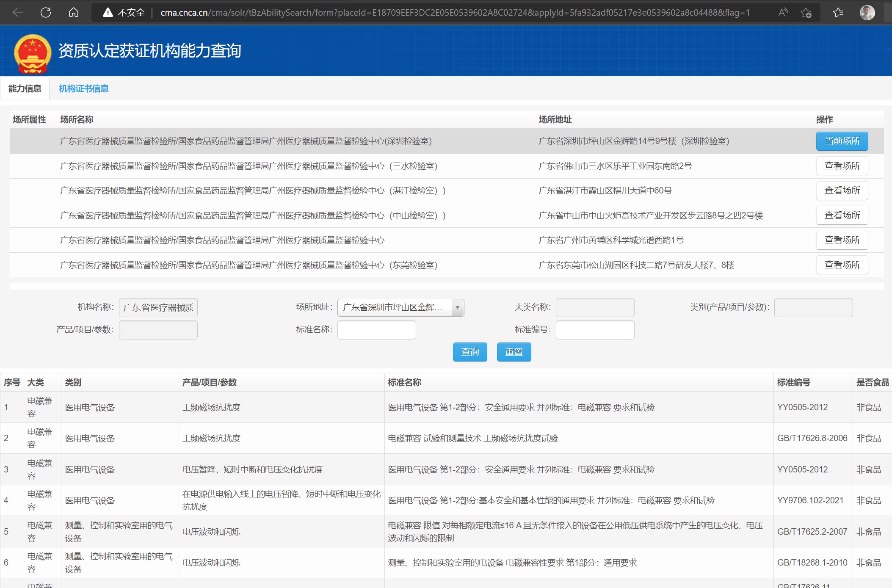Click the page title 资质认定获证机构能力查询
Image resolution: width=892 pixels, height=588 pixels.
pos(150,51)
